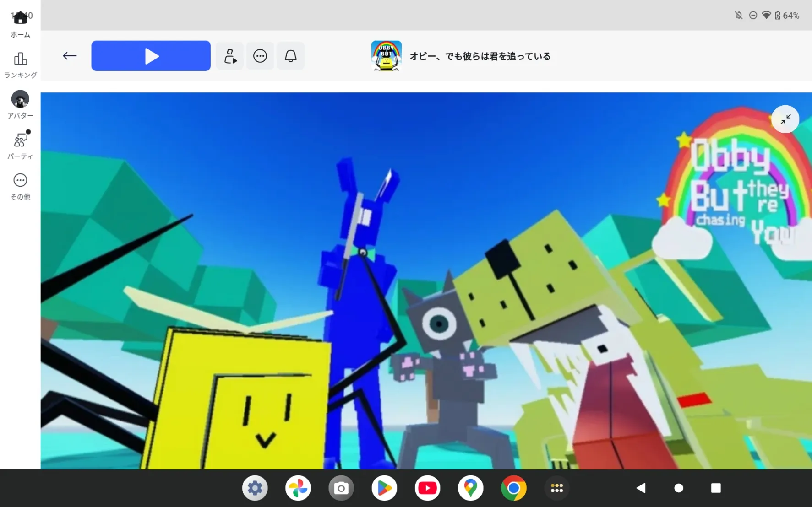This screenshot has width=812, height=507.
Task: Open YouTube from the taskbar
Action: 427,488
